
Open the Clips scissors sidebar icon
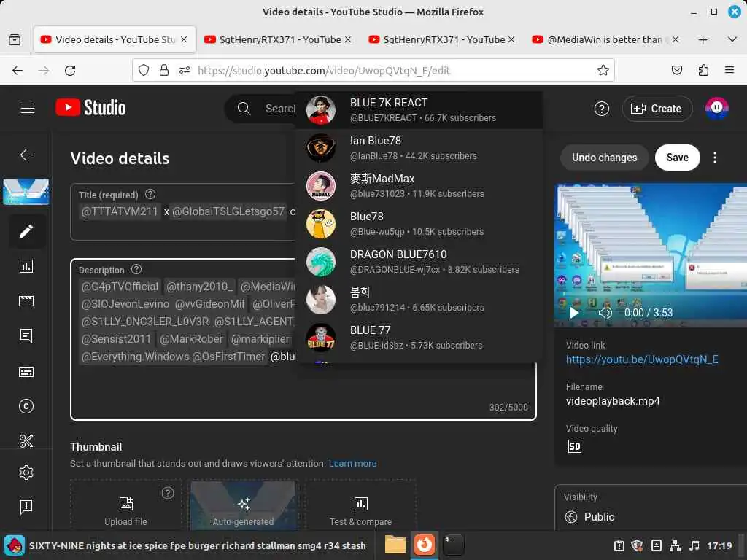tap(26, 441)
